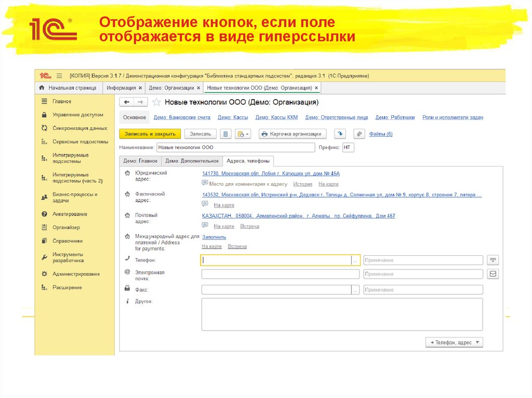This screenshot has height=398, width=532.
Task: Click the document list icon after Записать
Action: 225,134
